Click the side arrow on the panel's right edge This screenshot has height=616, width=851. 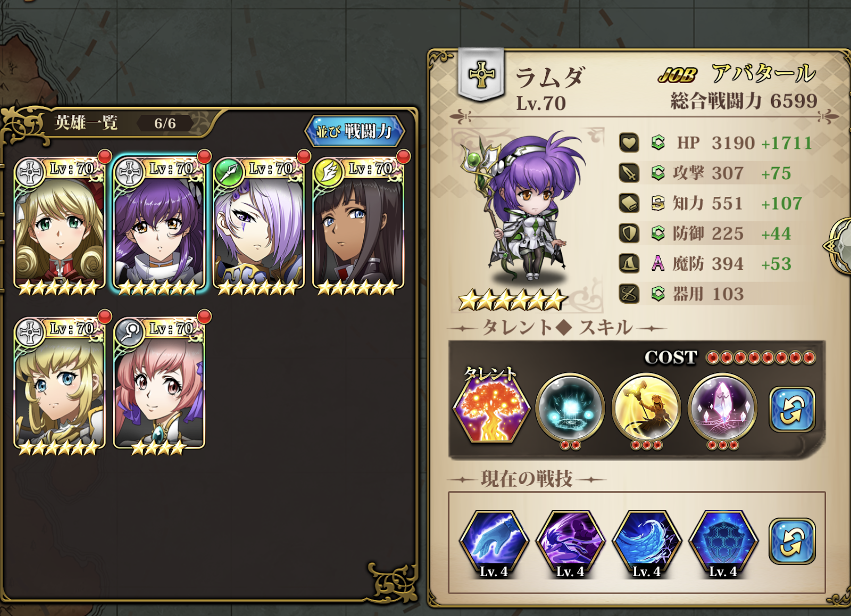click(839, 246)
